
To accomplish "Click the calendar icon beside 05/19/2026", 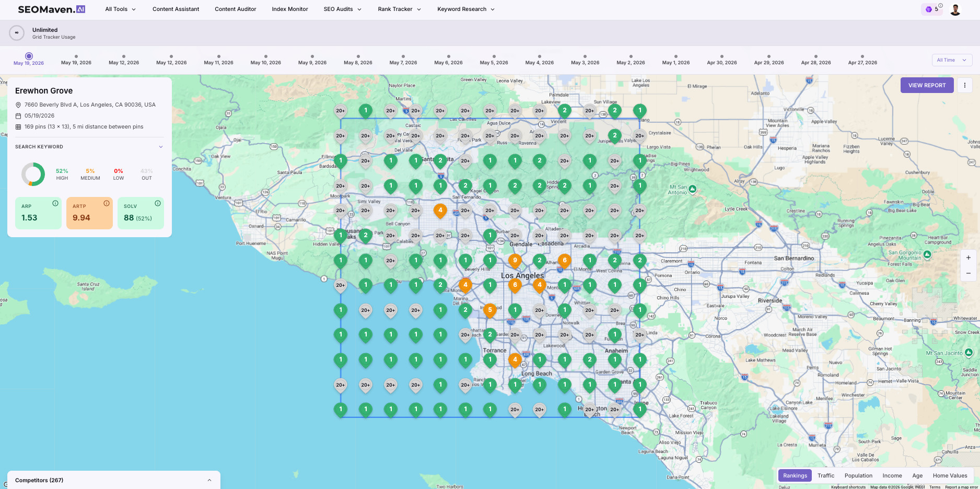I will (18, 116).
